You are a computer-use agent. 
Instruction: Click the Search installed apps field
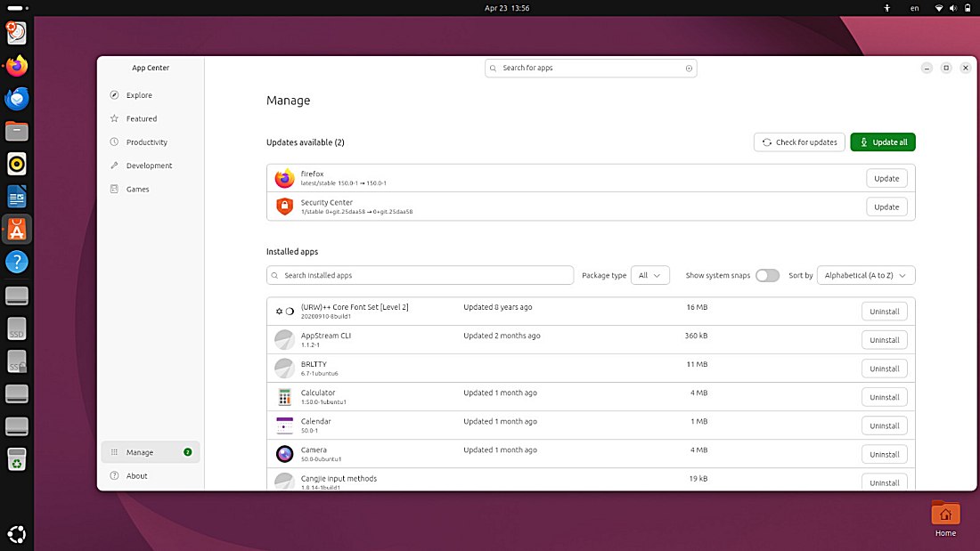point(420,276)
